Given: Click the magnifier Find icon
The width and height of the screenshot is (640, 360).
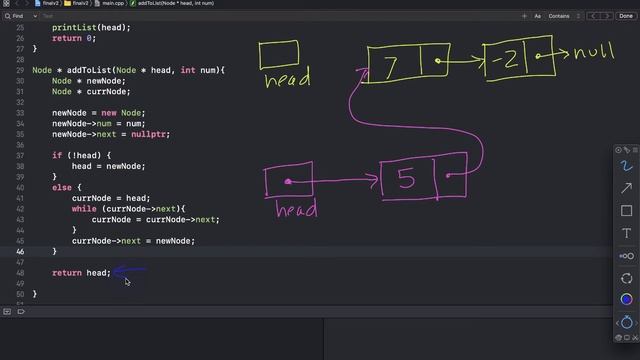Looking at the screenshot, I should coord(7,16).
